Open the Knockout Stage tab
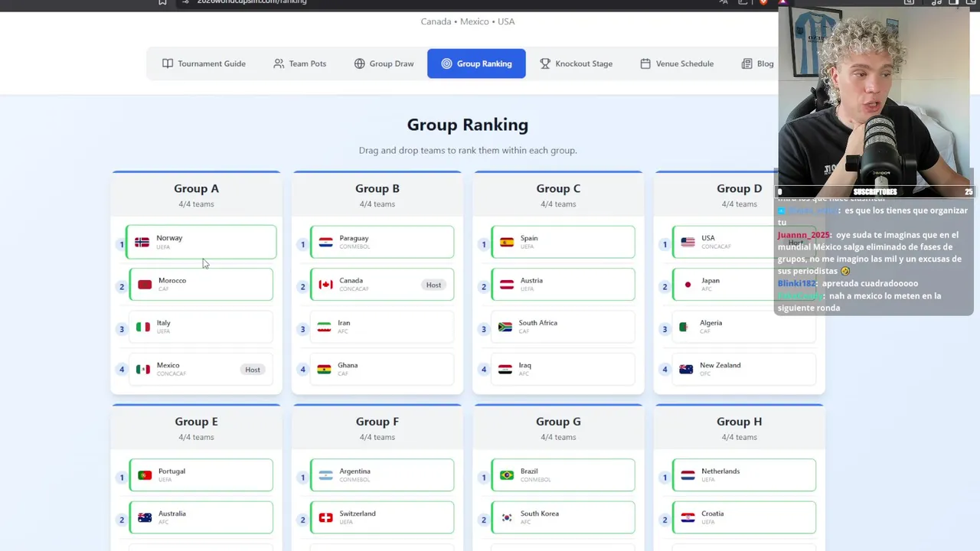Viewport: 980px width, 551px height. pos(576,64)
